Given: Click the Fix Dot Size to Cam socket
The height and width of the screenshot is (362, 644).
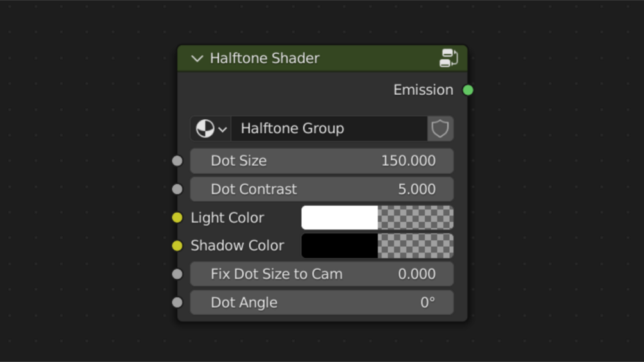Looking at the screenshot, I should click(x=178, y=274).
